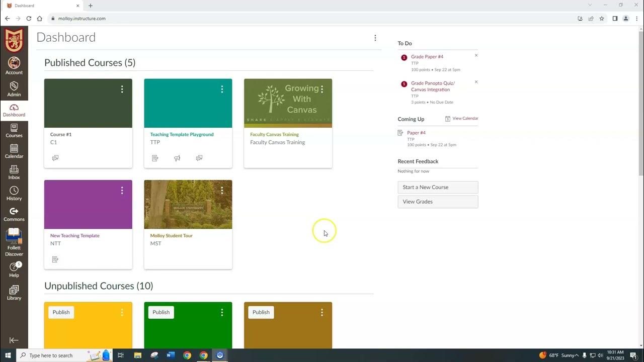Open the Help menu in sidebar
This screenshot has height=362, width=644.
(14, 270)
